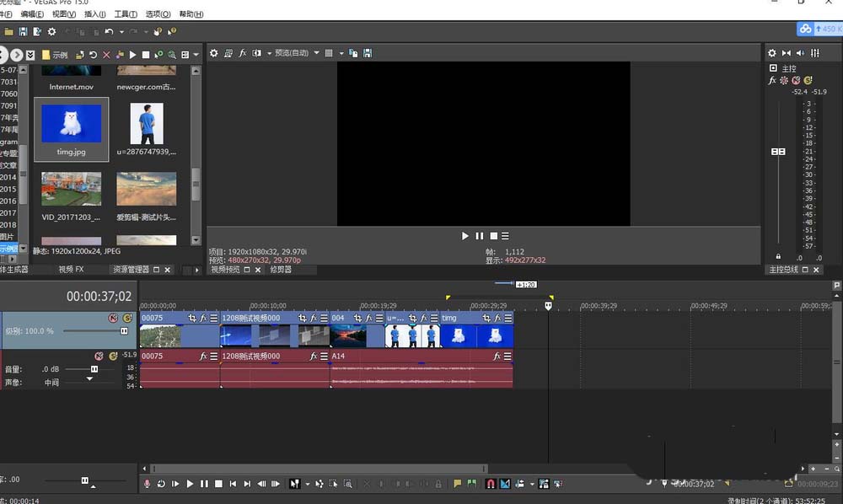Refresh the Explorer media list

coord(93,55)
